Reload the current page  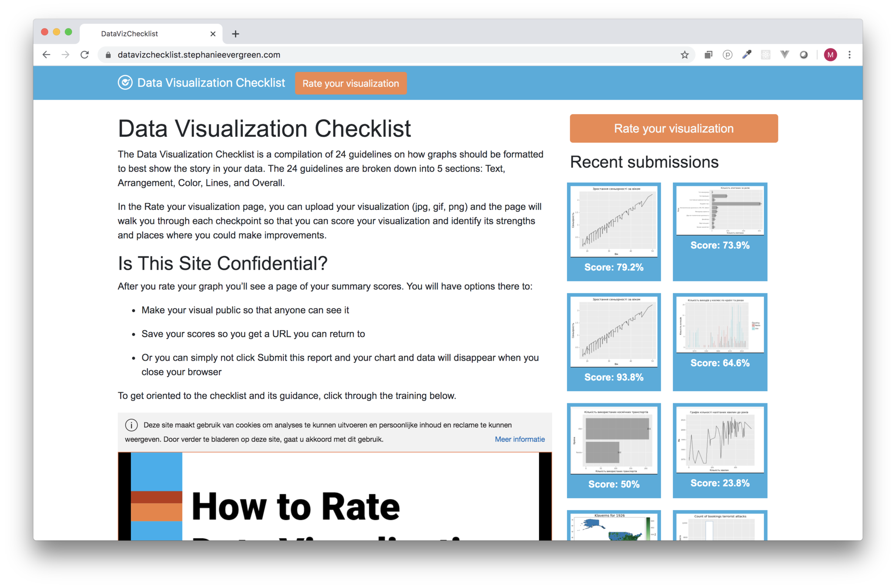coord(85,55)
